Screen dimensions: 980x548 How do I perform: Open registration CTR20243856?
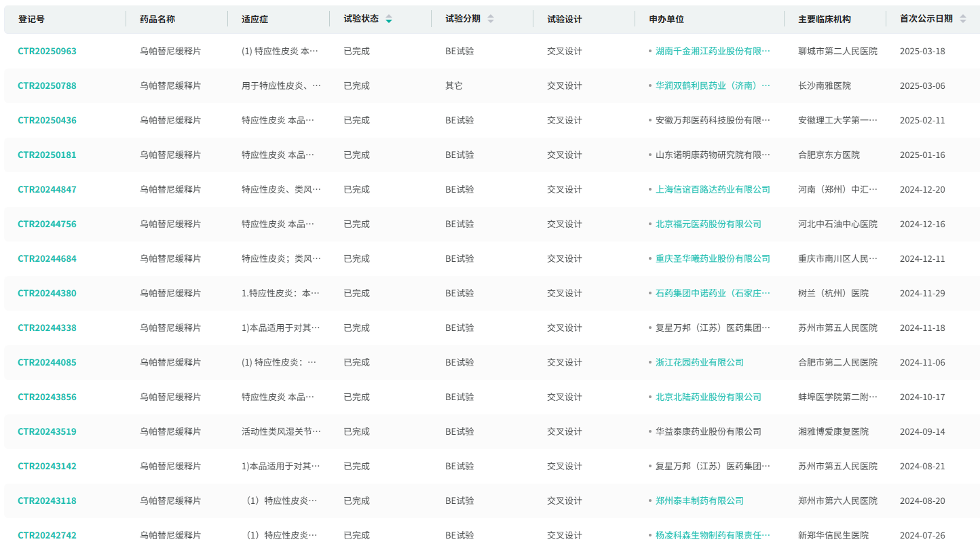pyautogui.click(x=47, y=397)
